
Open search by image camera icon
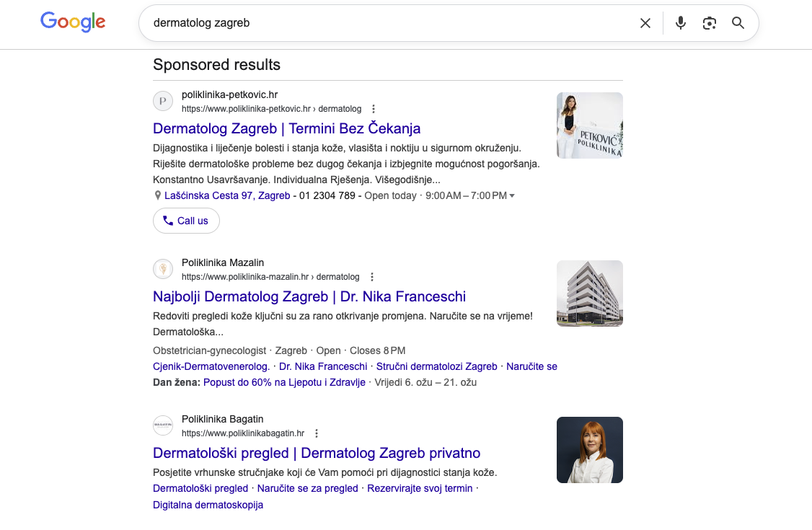[710, 23]
